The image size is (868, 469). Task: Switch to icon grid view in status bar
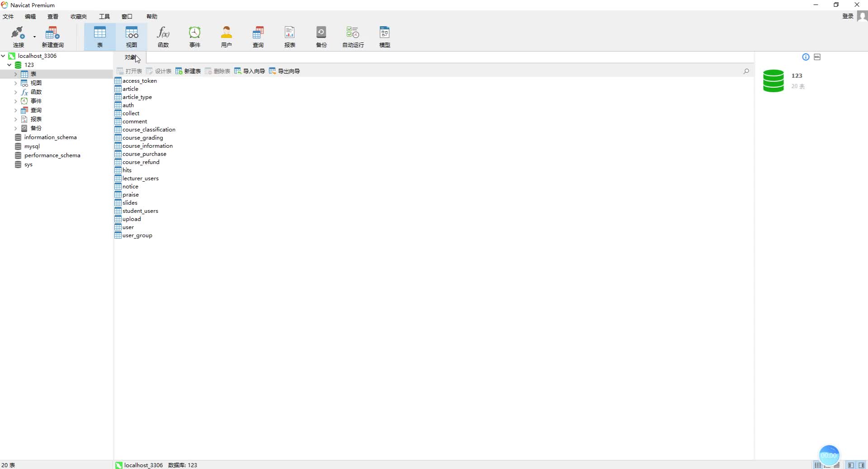817,465
